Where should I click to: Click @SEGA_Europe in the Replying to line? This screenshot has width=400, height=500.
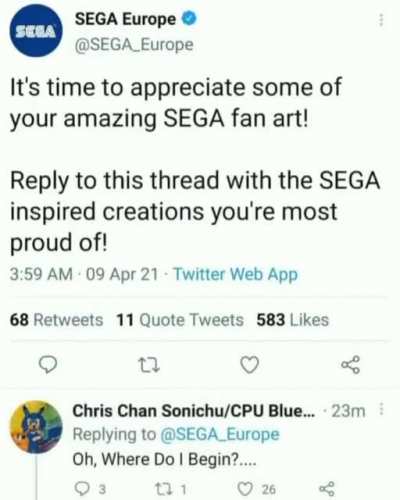220,435
